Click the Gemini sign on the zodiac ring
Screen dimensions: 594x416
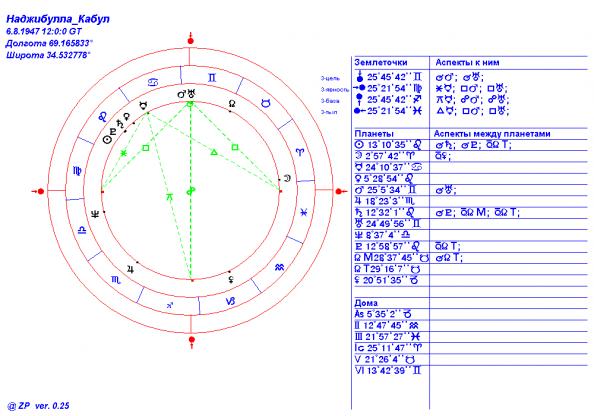coord(212,78)
